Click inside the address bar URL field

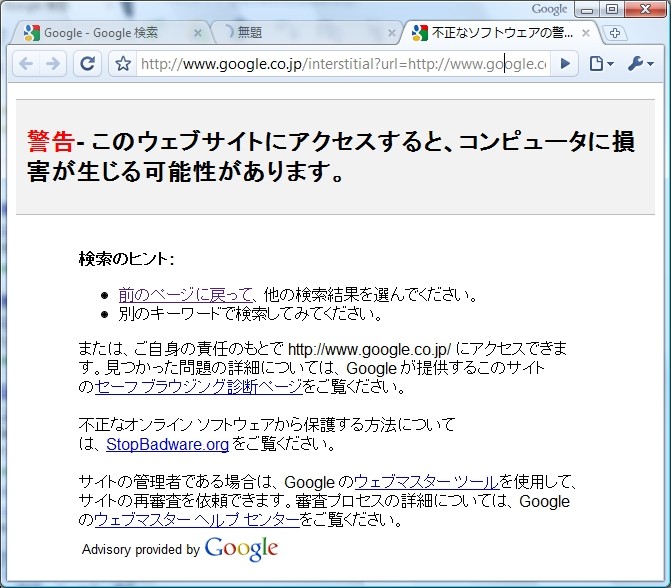pyautogui.click(x=343, y=64)
